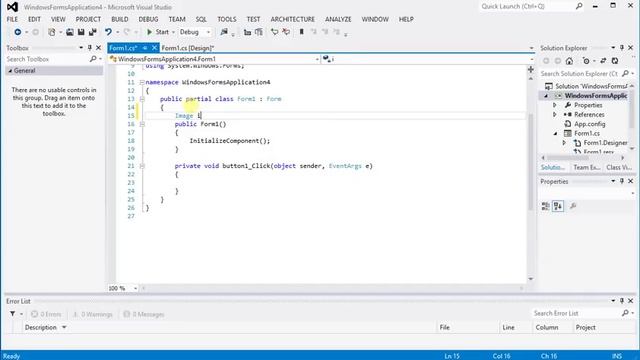This screenshot has height=360, width=640.
Task: Select App.config in Solution Explorer
Action: click(x=589, y=124)
